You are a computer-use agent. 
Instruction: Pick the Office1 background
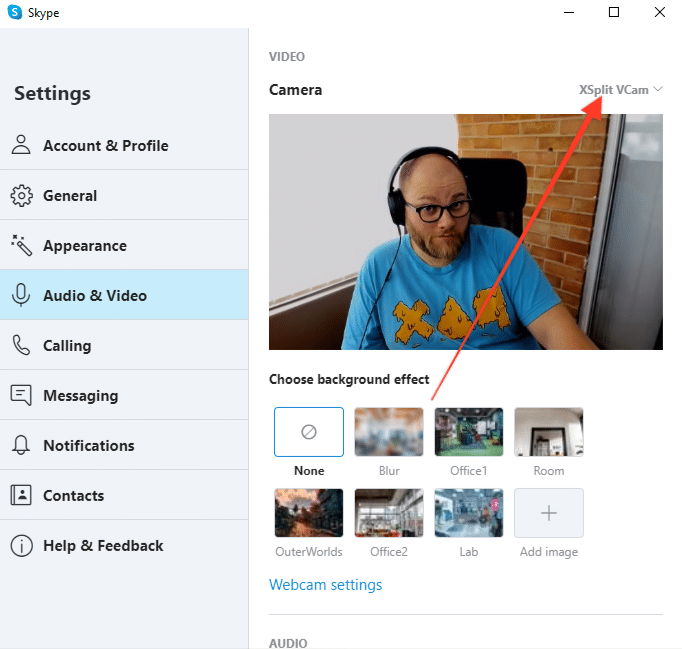pyautogui.click(x=469, y=432)
